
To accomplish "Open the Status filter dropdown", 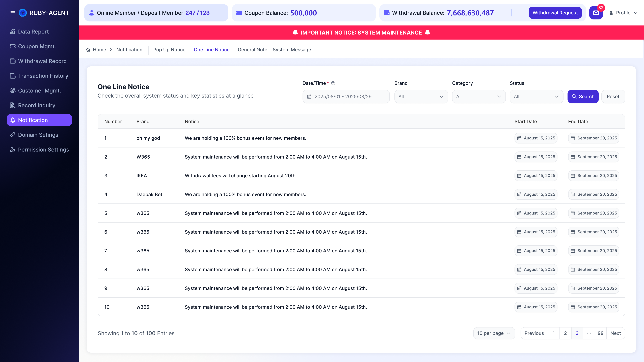I will (536, 97).
